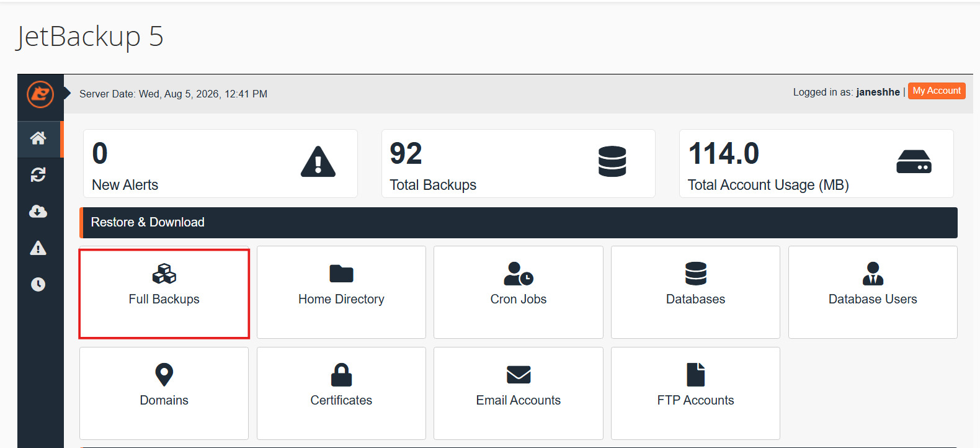This screenshot has height=448, width=980.
Task: Open the Home dashboard sidebar icon
Action: (38, 138)
